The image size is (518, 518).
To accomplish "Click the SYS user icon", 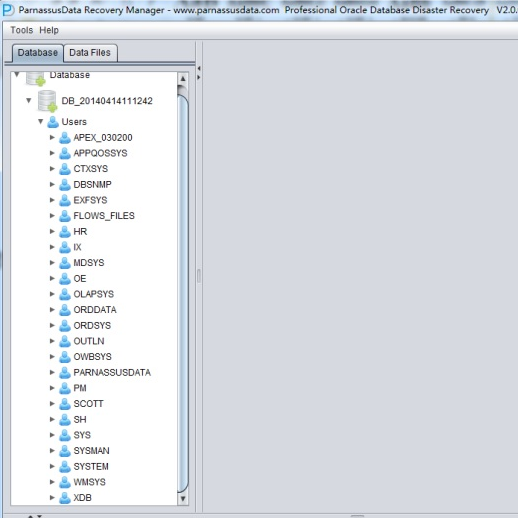I will click(x=65, y=435).
